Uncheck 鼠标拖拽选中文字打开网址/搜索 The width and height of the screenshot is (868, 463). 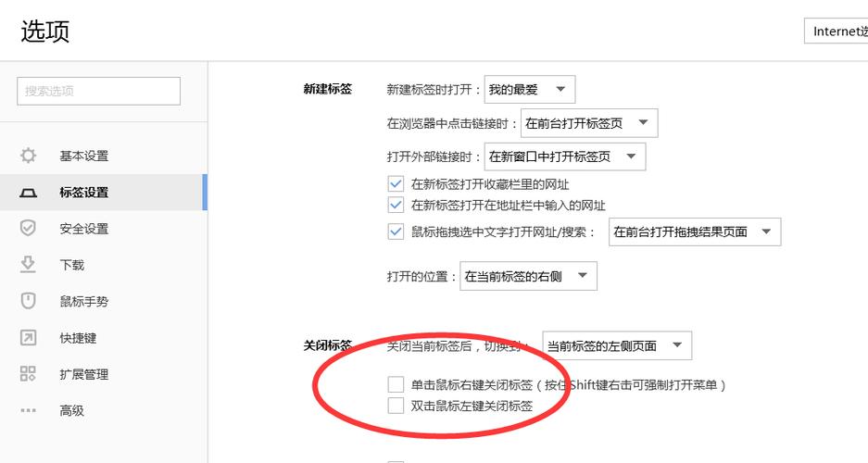[x=396, y=231]
